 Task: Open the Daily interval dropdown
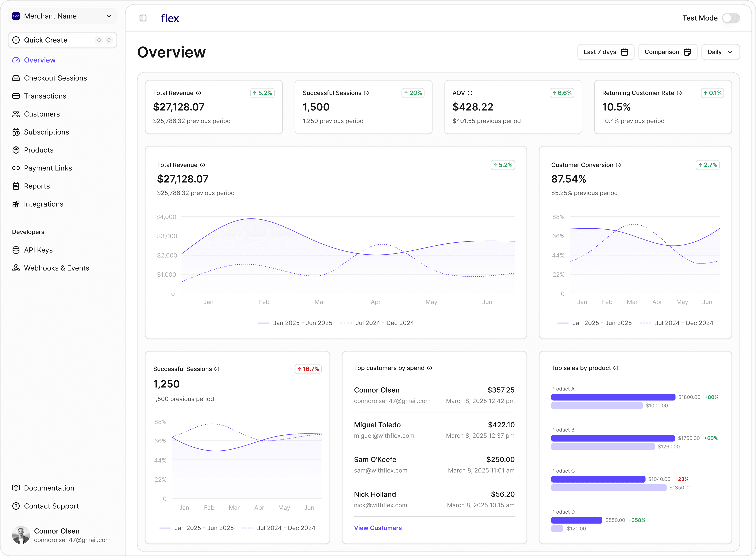720,52
